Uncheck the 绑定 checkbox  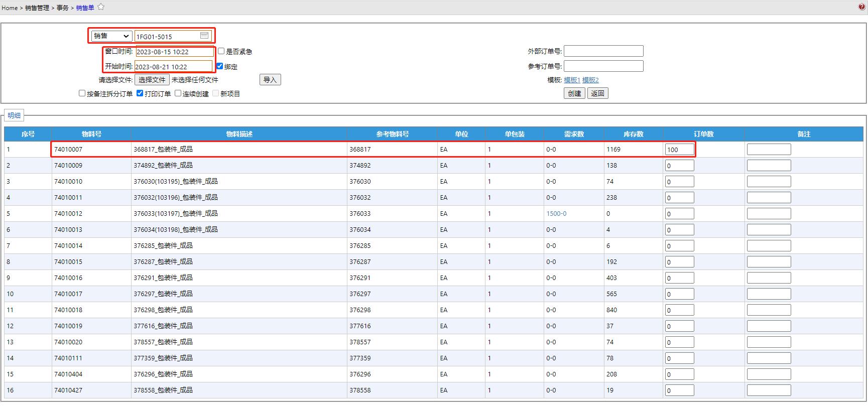[219, 66]
